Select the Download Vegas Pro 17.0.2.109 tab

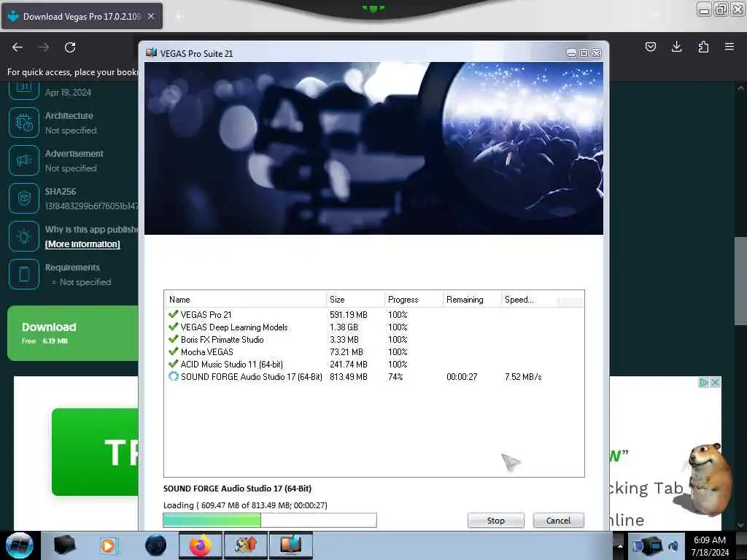point(82,16)
